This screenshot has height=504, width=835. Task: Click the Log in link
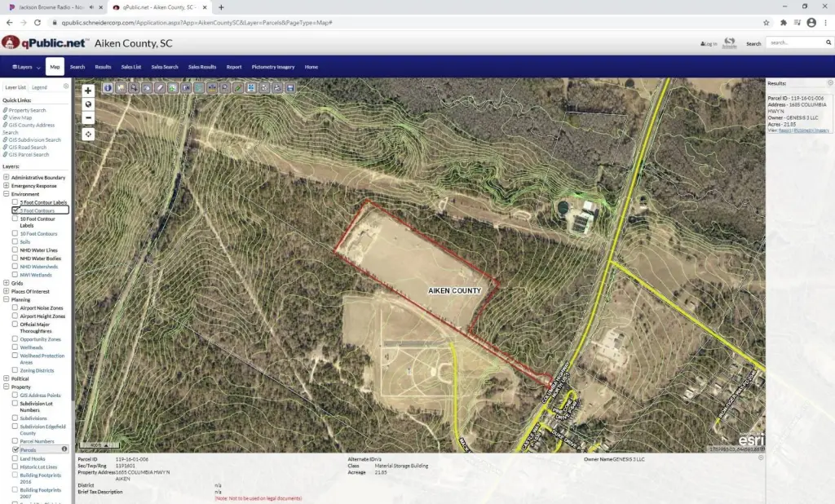tap(709, 44)
